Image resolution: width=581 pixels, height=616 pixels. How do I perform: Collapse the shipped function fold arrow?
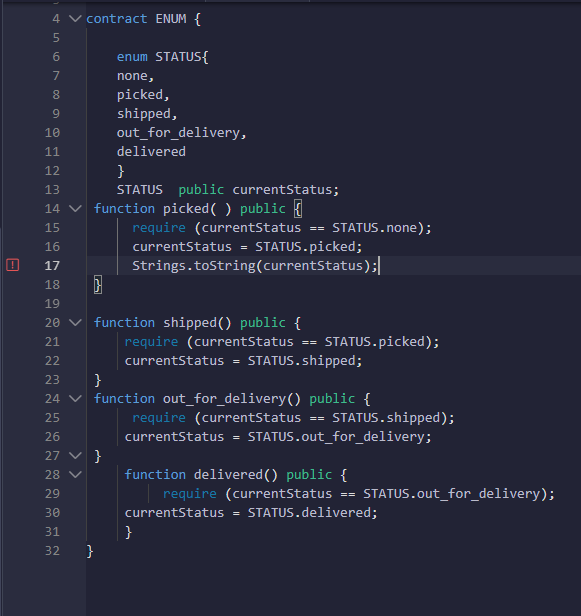75,323
